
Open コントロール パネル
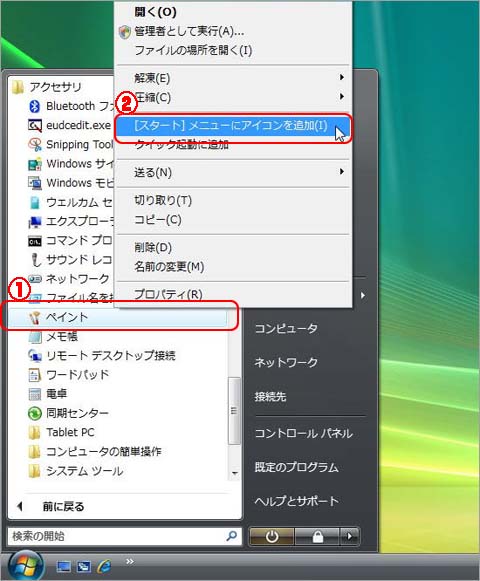coord(304,434)
